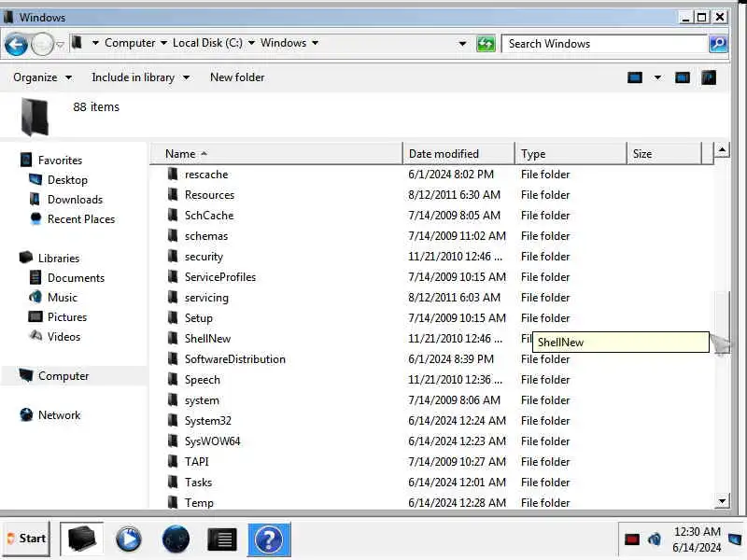Click the Setup folder icon
The height and width of the screenshot is (560, 747).
(x=173, y=317)
